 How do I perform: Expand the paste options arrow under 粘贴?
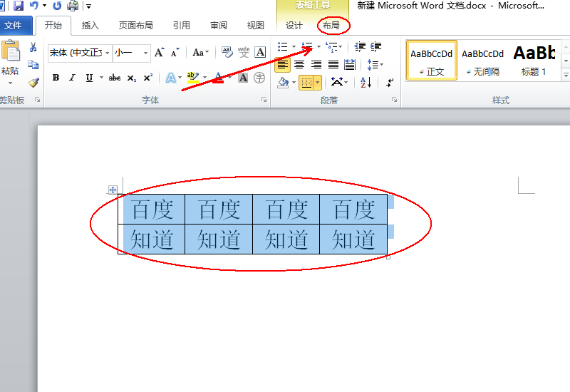pyautogui.click(x=10, y=83)
